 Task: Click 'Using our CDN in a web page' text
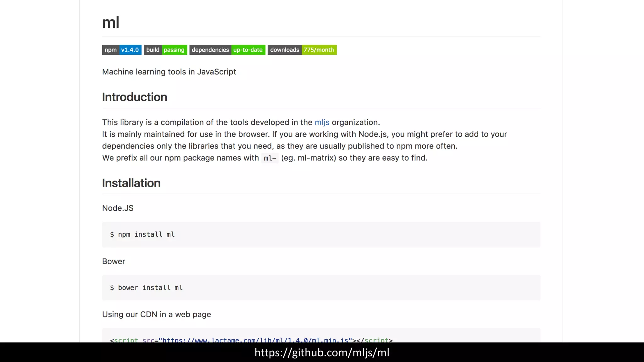tap(156, 315)
